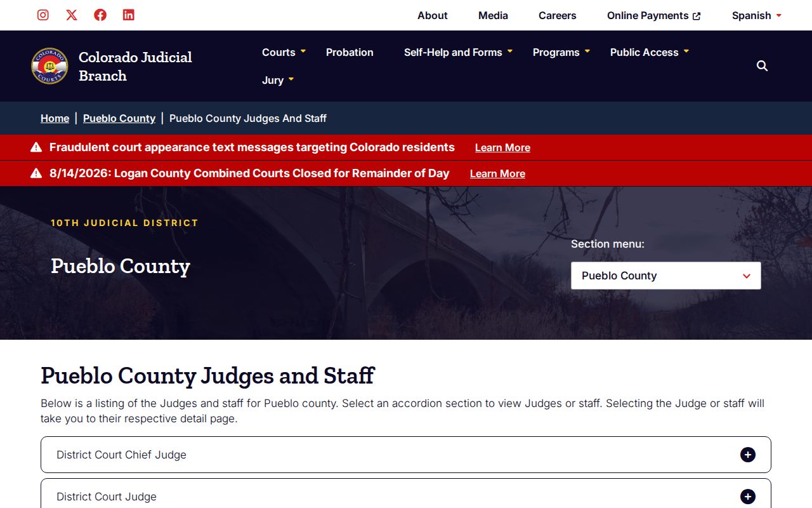Click the 10TH JUDICIAL DISTRICT label

(x=124, y=223)
